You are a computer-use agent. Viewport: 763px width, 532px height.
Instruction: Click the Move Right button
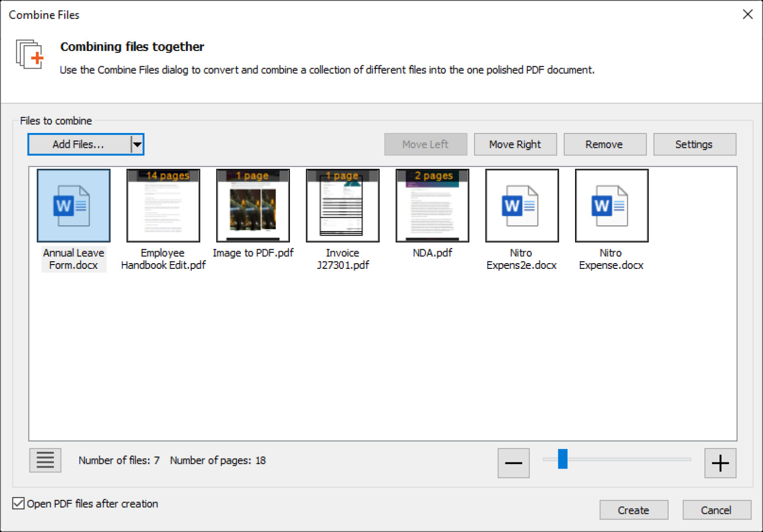515,144
